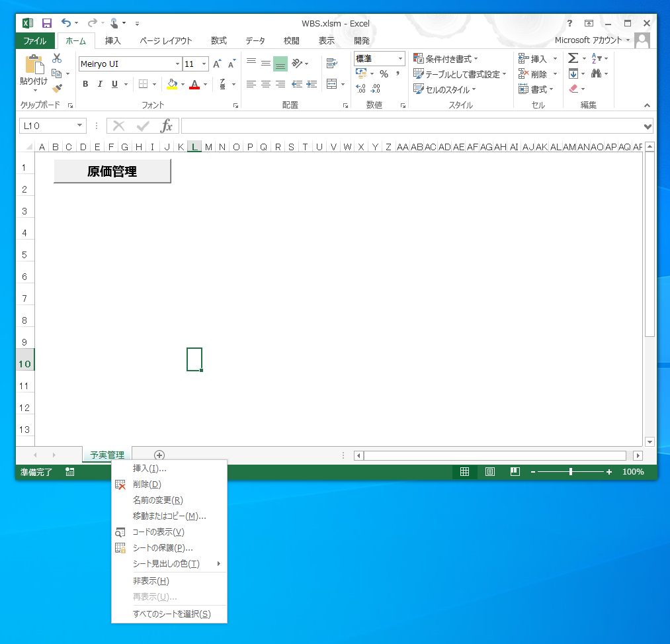
Task: Open the font size dropdown
Action: pyautogui.click(x=203, y=64)
